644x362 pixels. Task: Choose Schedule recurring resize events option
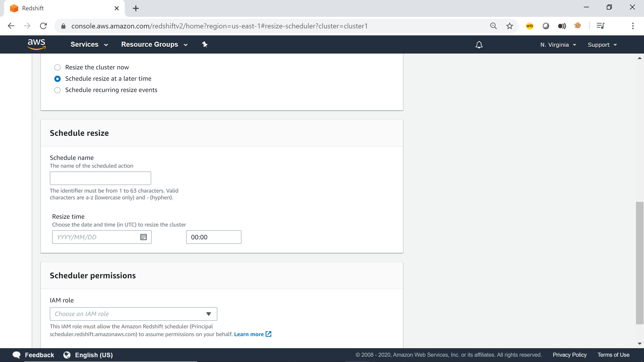57,90
